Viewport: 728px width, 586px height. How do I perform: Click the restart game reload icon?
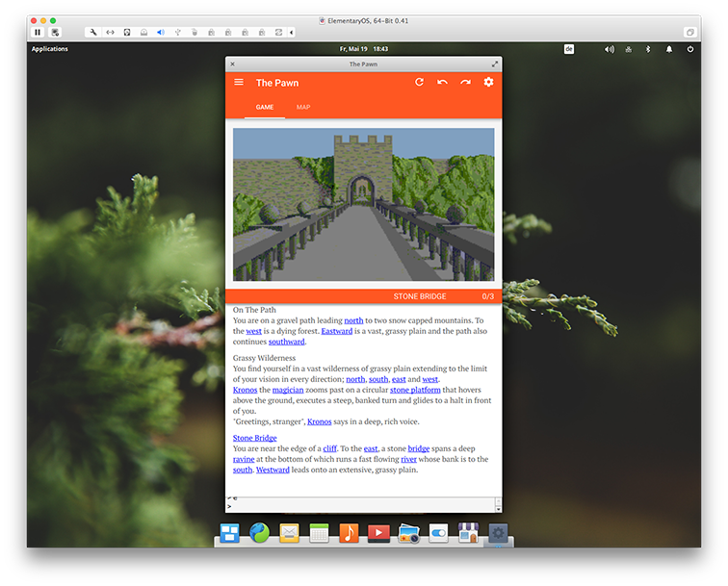point(419,83)
